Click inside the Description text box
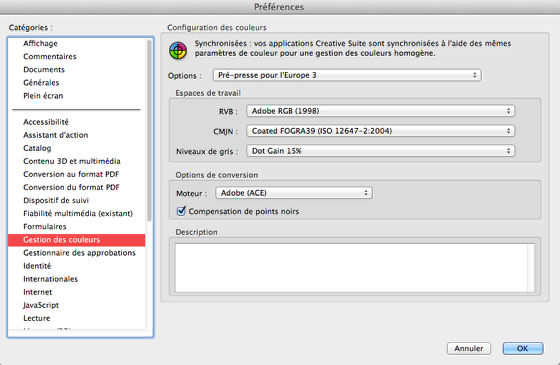The image size is (560, 365). click(x=351, y=268)
